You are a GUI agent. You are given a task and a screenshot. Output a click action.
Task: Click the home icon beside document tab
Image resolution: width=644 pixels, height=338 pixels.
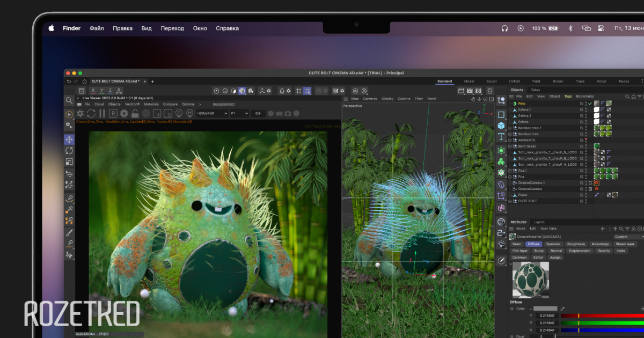click(x=84, y=81)
